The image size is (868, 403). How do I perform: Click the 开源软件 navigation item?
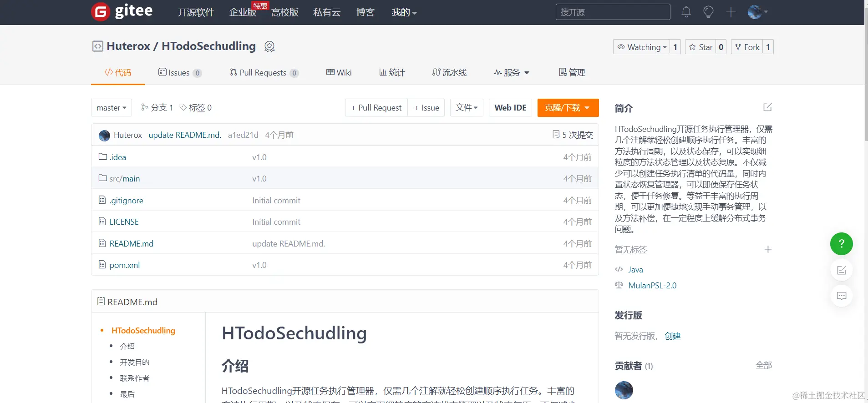tap(196, 12)
